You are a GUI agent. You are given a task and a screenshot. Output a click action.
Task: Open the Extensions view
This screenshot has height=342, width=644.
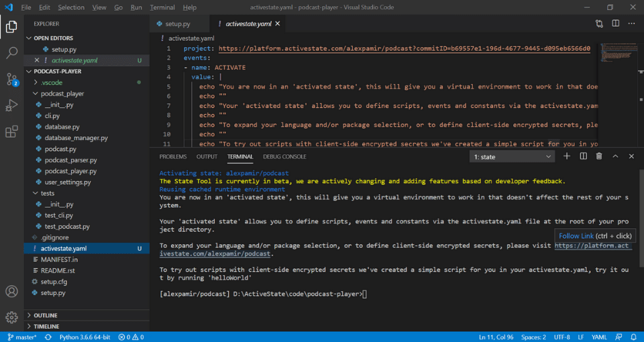click(11, 132)
